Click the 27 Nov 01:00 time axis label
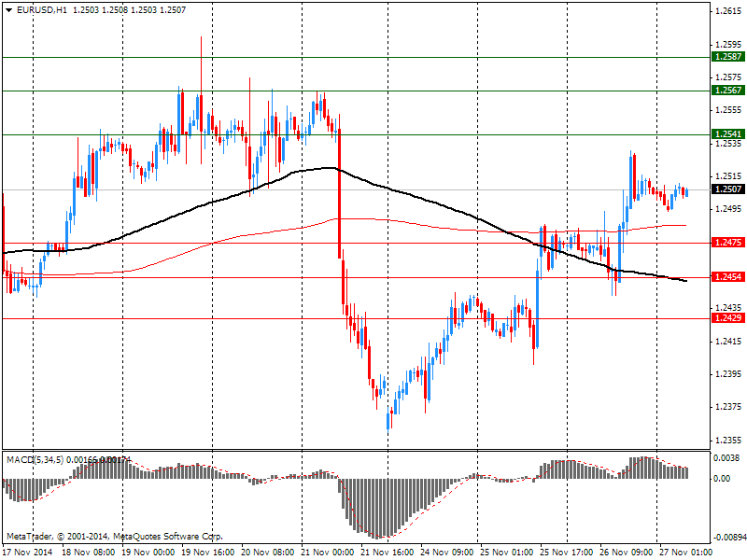 (683, 553)
